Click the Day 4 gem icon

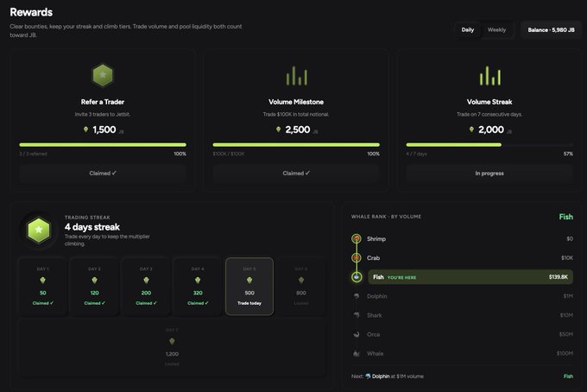click(x=198, y=281)
